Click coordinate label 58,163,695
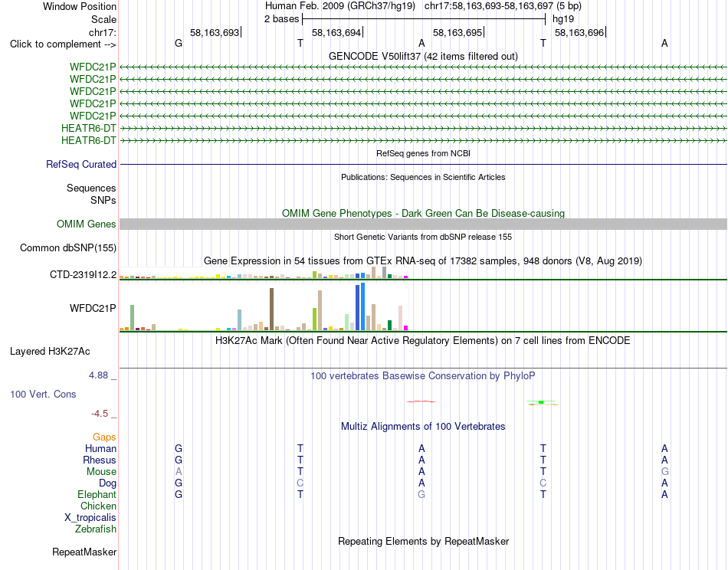728x570 pixels. (x=457, y=32)
